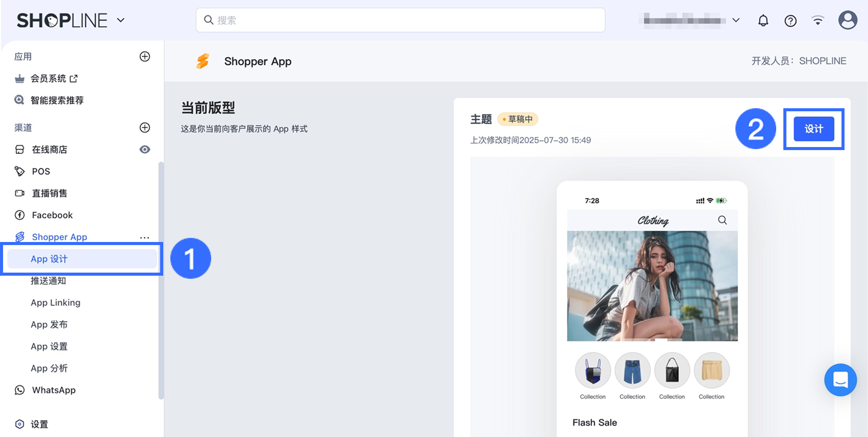Image resolution: width=868 pixels, height=437 pixels.
Task: Open the 会员系统 crown icon
Action: click(x=19, y=79)
